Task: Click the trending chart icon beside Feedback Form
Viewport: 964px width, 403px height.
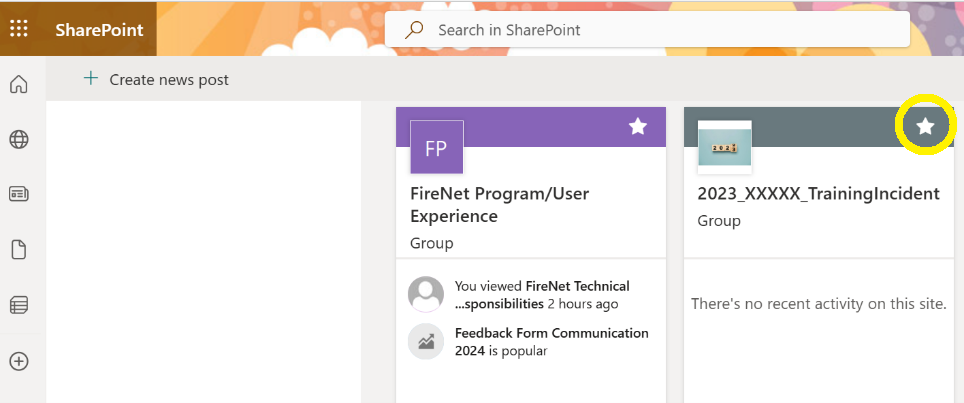Action: click(x=426, y=342)
